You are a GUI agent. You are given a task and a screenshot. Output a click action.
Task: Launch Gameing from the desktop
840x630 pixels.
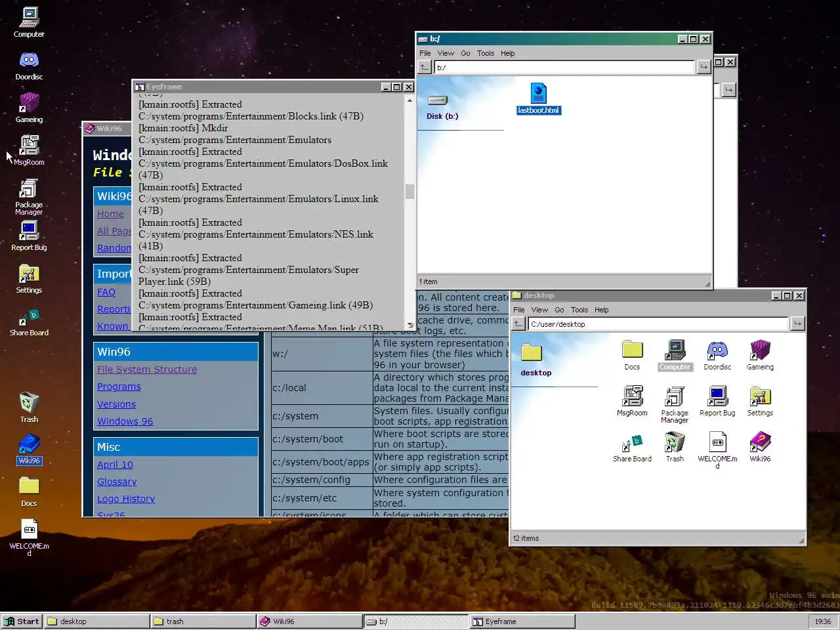[29, 108]
